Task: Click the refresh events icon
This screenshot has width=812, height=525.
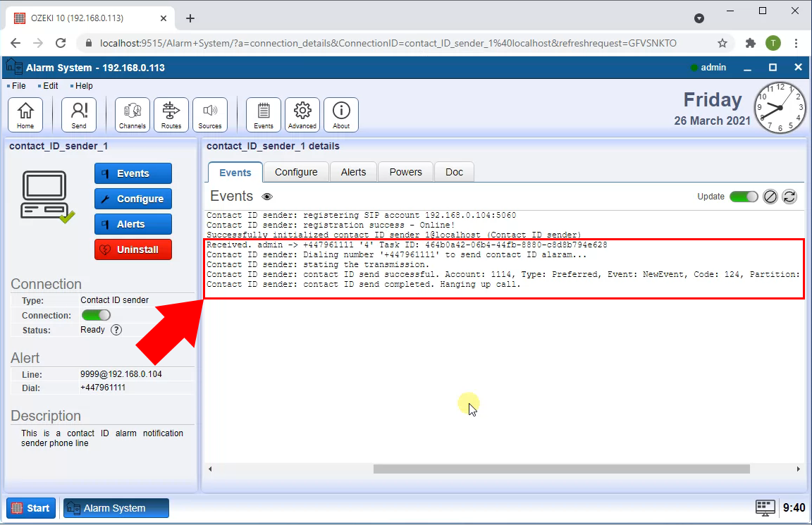Action: [x=789, y=197]
